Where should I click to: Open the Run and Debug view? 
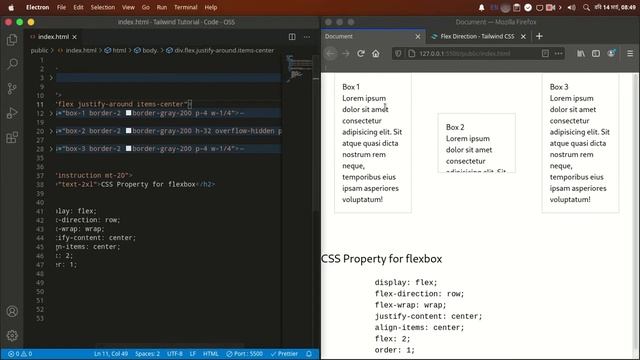coord(12,113)
